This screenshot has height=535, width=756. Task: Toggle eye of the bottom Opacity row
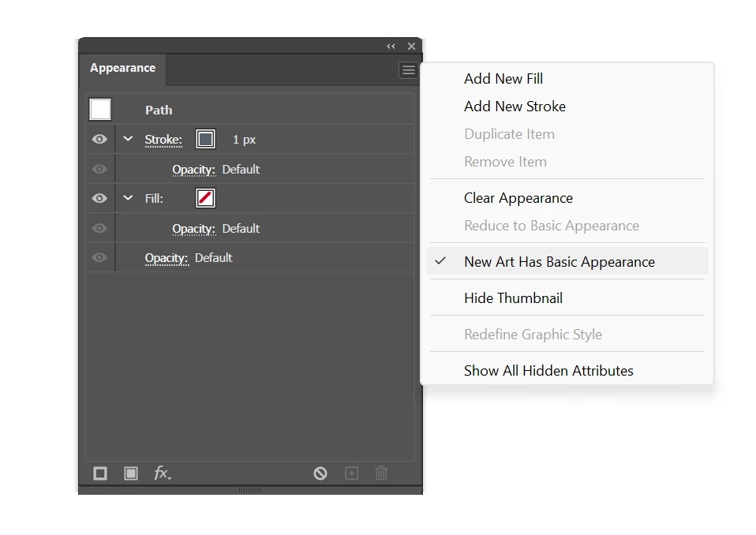coord(99,257)
